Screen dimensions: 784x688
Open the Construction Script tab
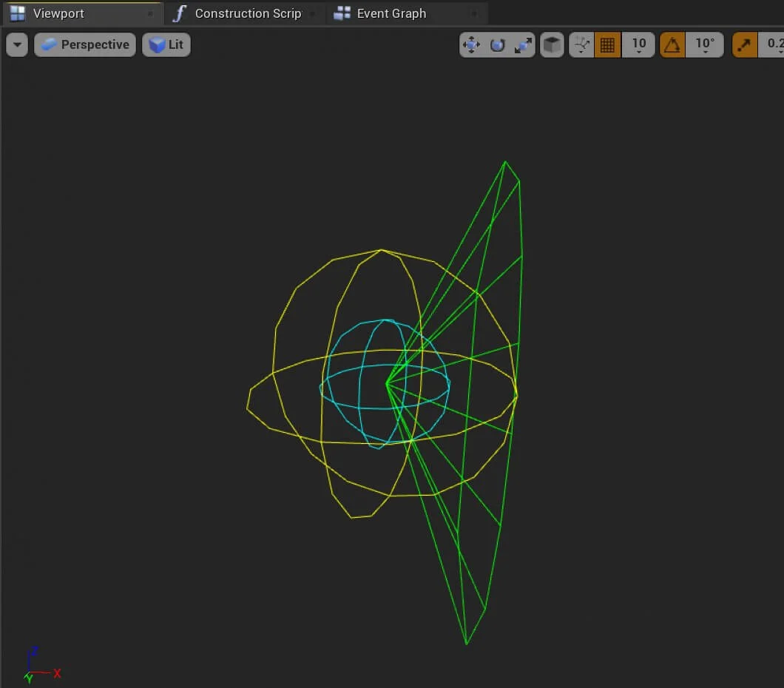click(x=245, y=13)
